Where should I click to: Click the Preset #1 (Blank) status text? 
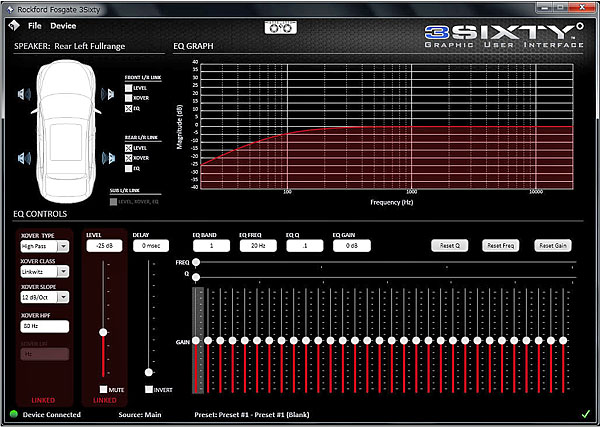[x=252, y=414]
